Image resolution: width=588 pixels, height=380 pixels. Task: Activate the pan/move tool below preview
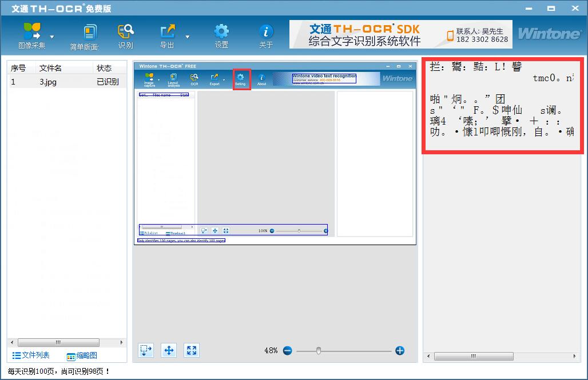tap(169, 350)
